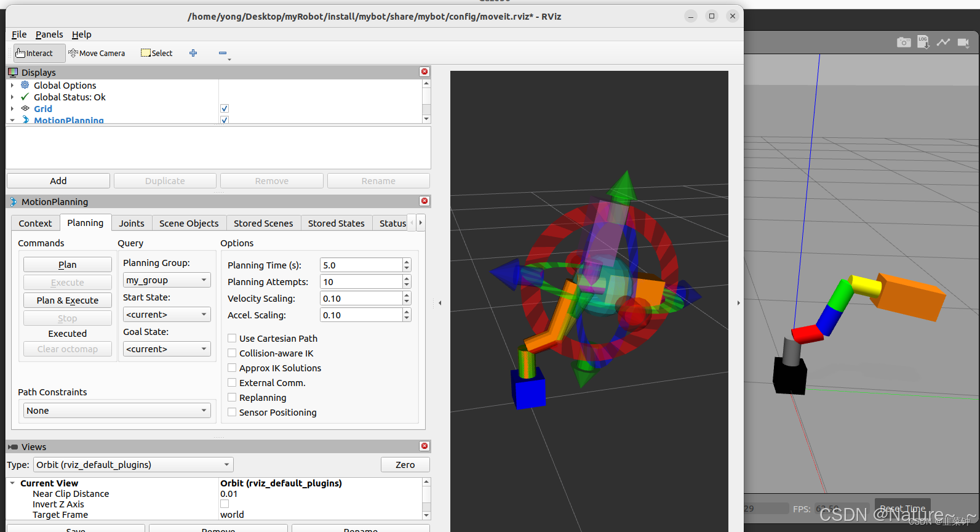Click Displays list scroll-down arrow
The image size is (980, 532).
click(426, 119)
